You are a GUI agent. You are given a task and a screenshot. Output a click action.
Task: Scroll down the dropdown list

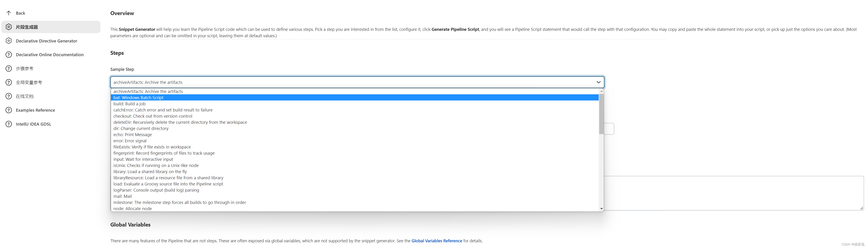coord(601,208)
